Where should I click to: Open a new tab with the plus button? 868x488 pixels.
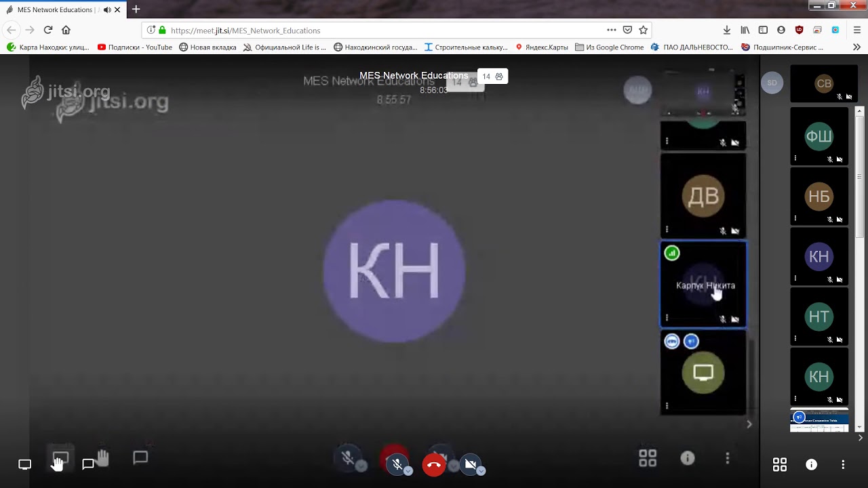coord(136,9)
